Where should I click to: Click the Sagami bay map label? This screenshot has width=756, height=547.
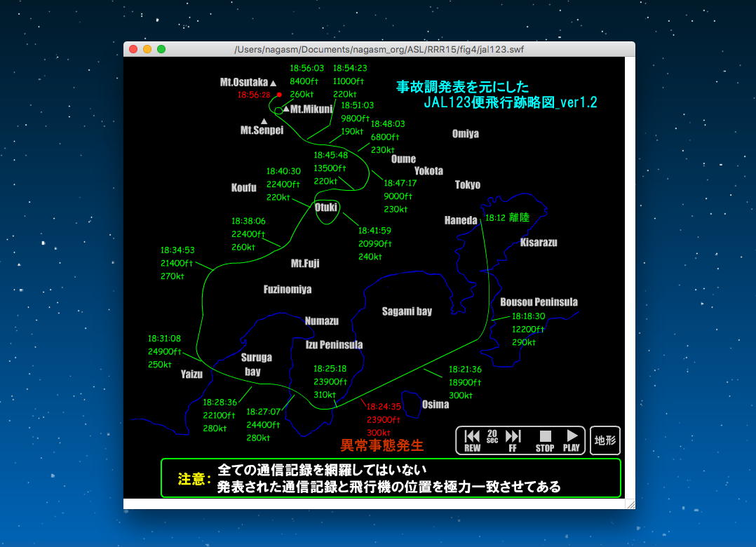click(x=407, y=312)
